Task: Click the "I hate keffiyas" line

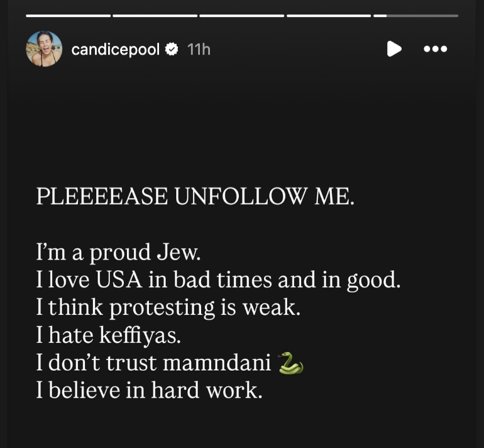Action: click(x=109, y=335)
